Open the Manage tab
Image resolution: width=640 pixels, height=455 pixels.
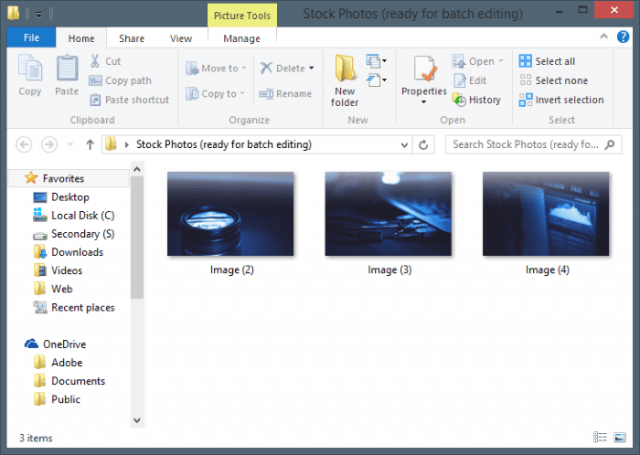point(242,38)
